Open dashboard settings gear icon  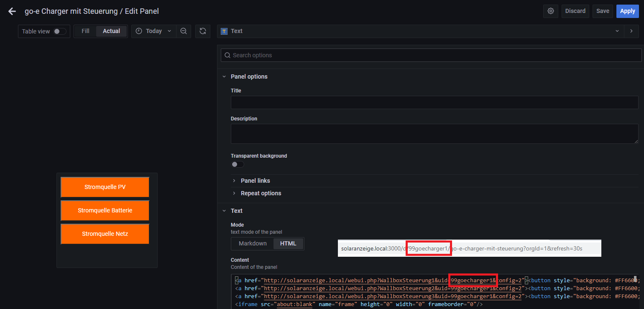(550, 11)
